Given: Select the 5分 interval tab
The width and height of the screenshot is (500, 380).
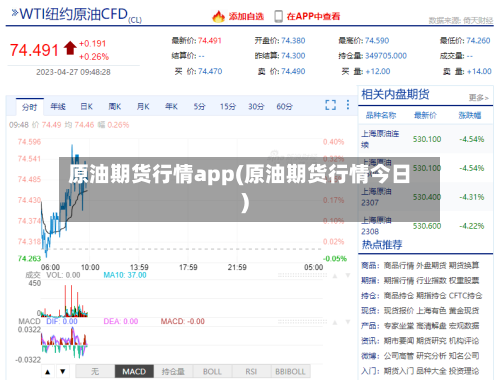Looking at the screenshot, I should (199, 106).
